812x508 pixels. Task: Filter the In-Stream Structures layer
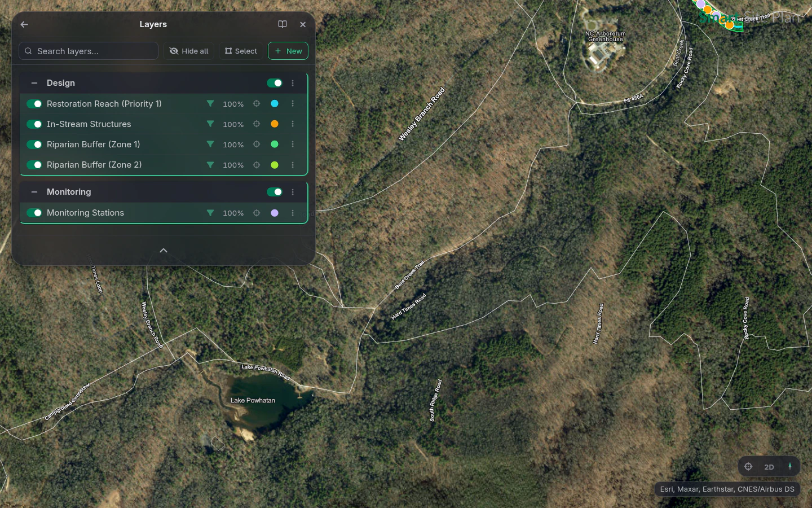(x=210, y=124)
